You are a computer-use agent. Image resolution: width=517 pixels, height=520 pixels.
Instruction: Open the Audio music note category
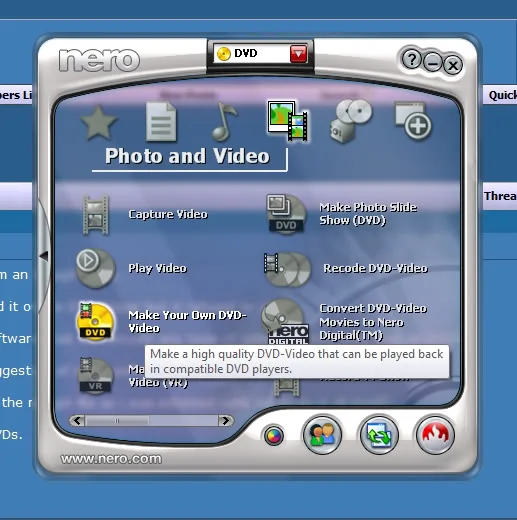pyautogui.click(x=224, y=121)
